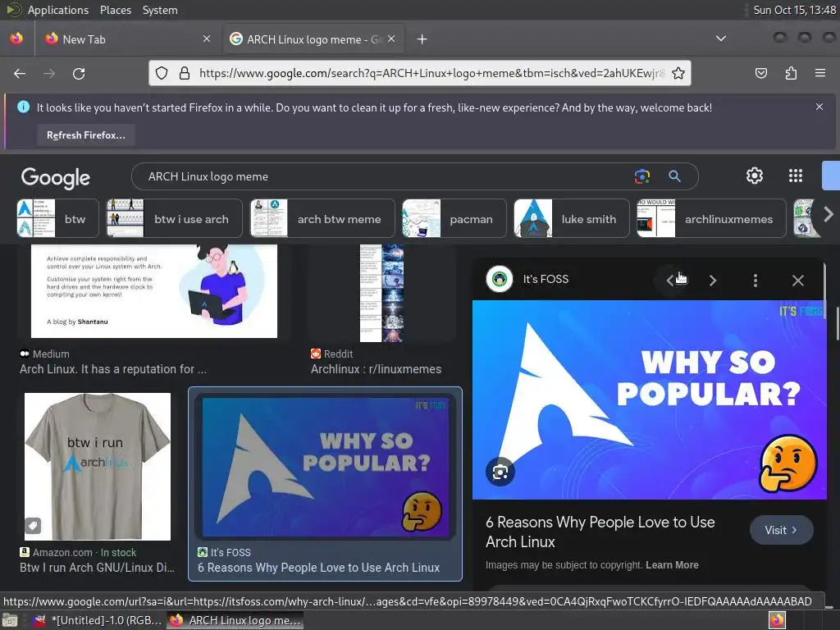Click the It's FOSS source icon in preview

500,279
